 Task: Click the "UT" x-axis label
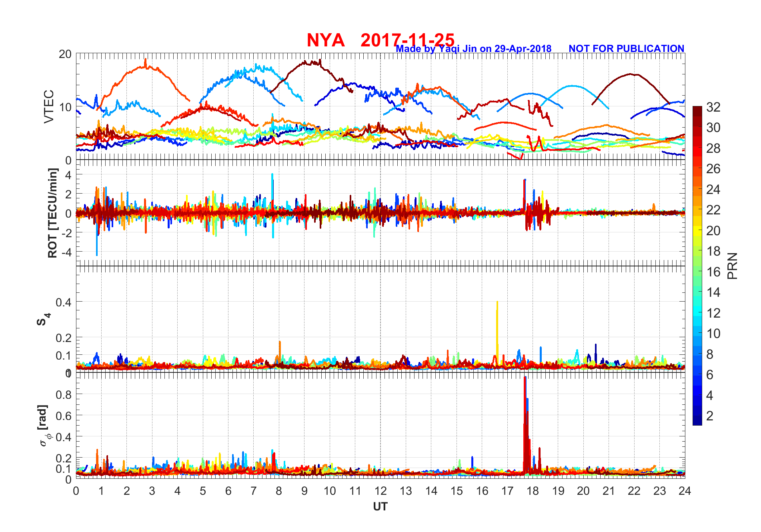[380, 507]
